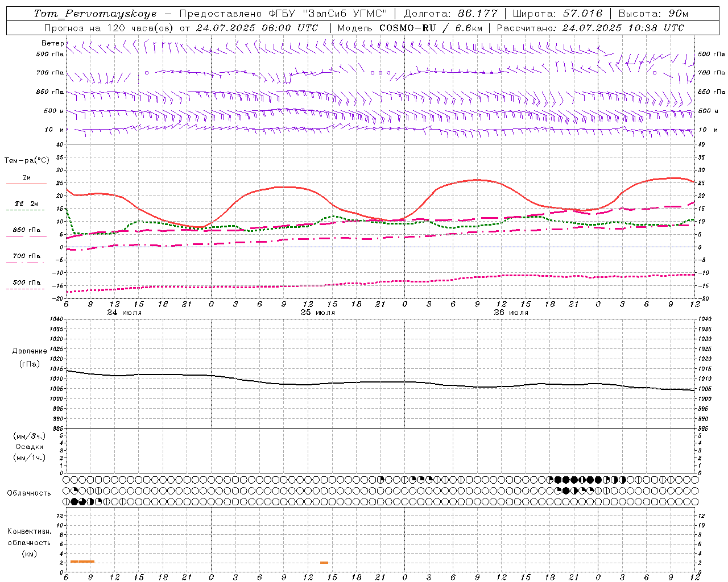Select the longitude value 86.177
The width and height of the screenshot is (728, 582).
(477, 14)
